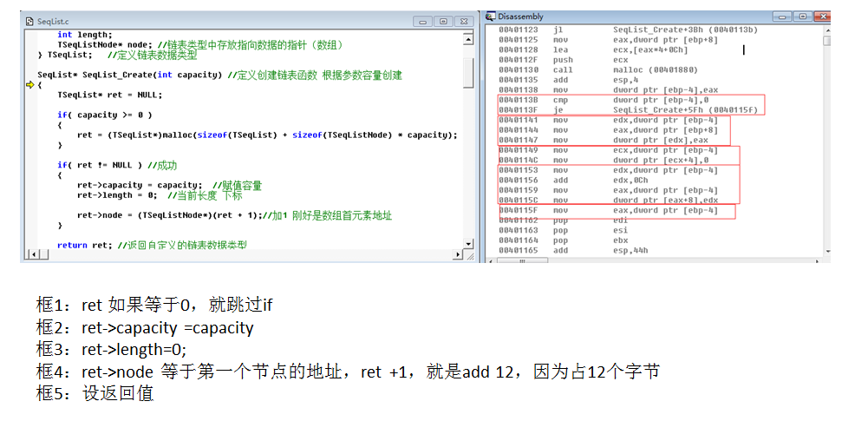868x421 pixels.
Task: Click the SeqList.c vertical scrollbar thumb
Action: 468,71
